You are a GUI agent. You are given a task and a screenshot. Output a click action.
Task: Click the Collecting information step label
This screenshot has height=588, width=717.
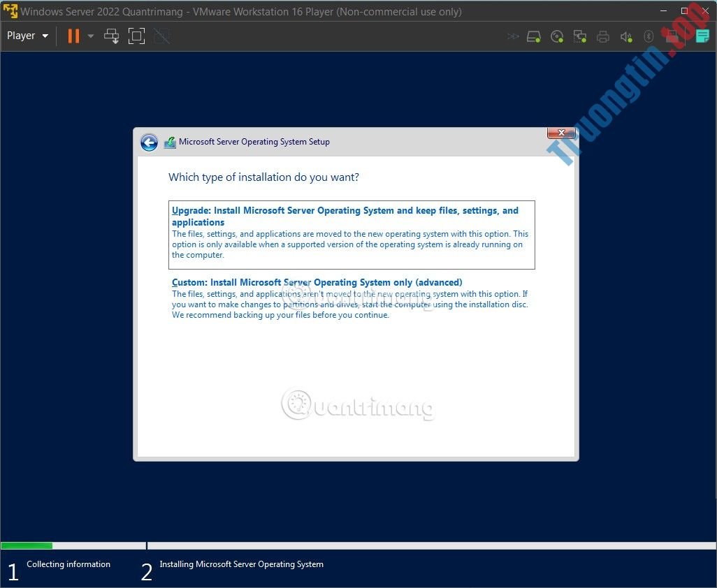(x=68, y=564)
